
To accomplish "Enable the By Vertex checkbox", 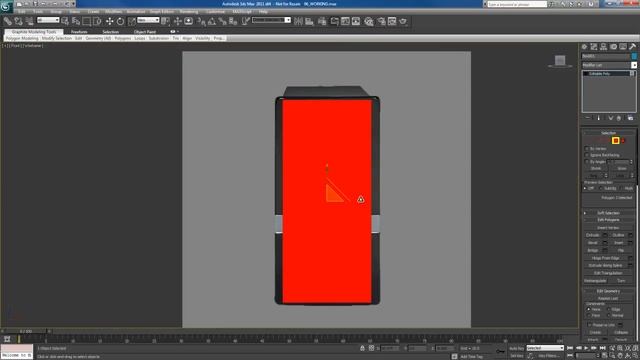I will point(587,149).
